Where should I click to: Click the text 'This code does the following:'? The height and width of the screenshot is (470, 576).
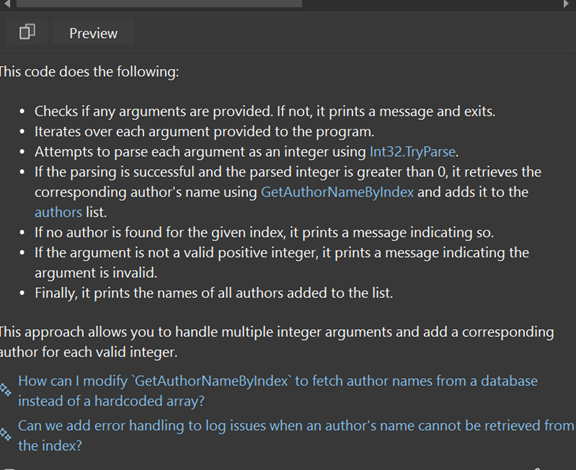(x=89, y=72)
